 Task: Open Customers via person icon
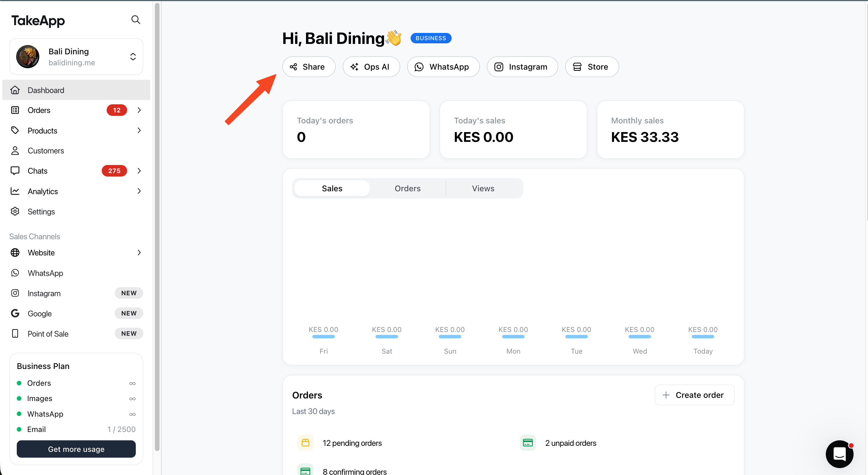click(15, 151)
